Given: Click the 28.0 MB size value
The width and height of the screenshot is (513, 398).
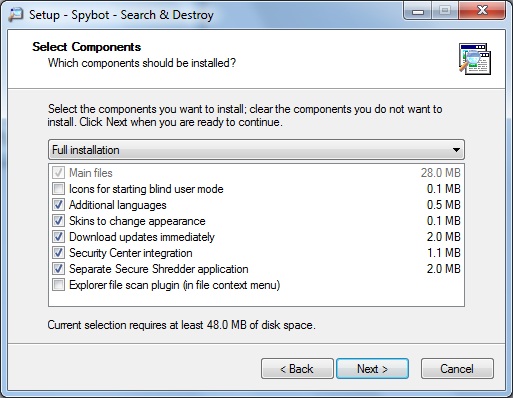Looking at the screenshot, I should pyautogui.click(x=440, y=173).
